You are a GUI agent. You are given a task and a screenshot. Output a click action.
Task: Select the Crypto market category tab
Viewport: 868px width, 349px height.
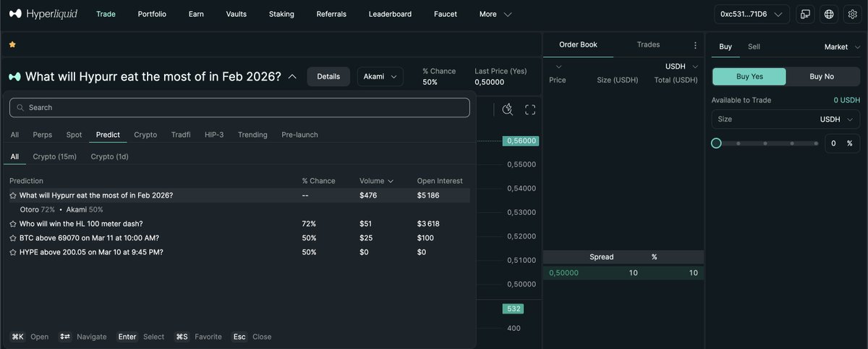point(145,135)
